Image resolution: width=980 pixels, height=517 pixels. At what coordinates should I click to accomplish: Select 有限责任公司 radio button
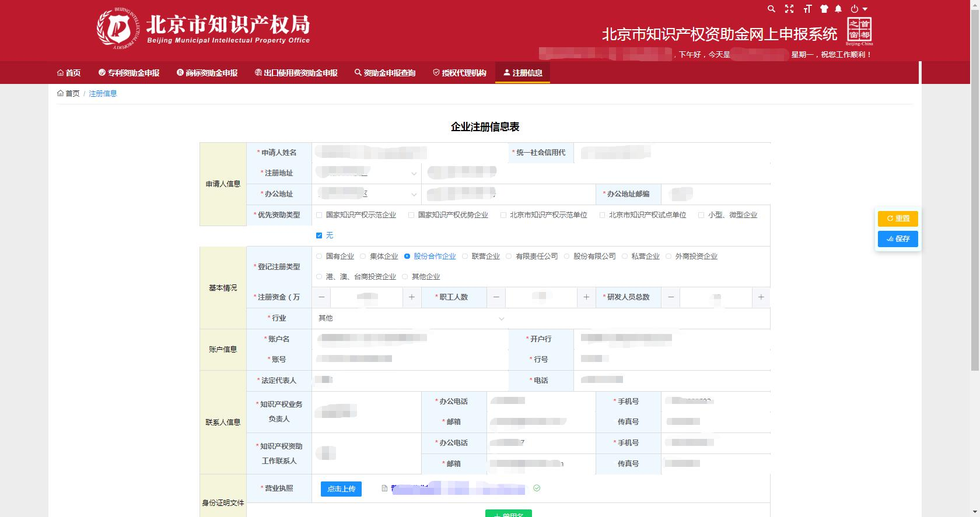(509, 256)
